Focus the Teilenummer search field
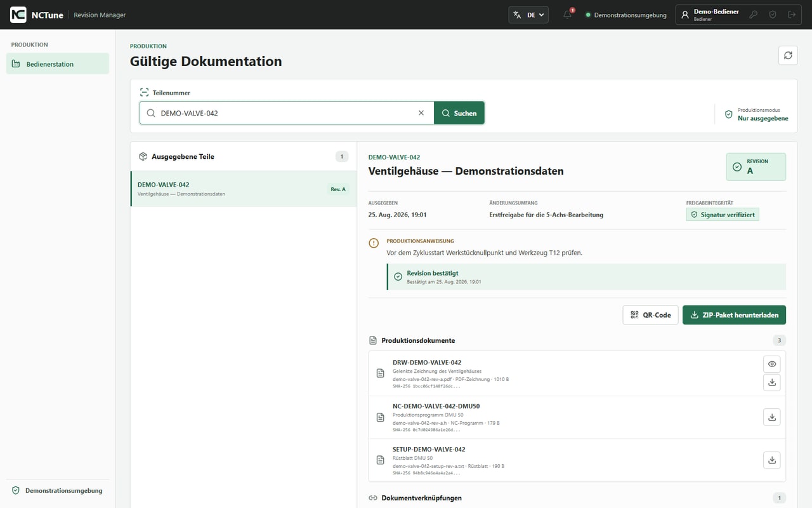The width and height of the screenshot is (812, 508). tap(287, 113)
